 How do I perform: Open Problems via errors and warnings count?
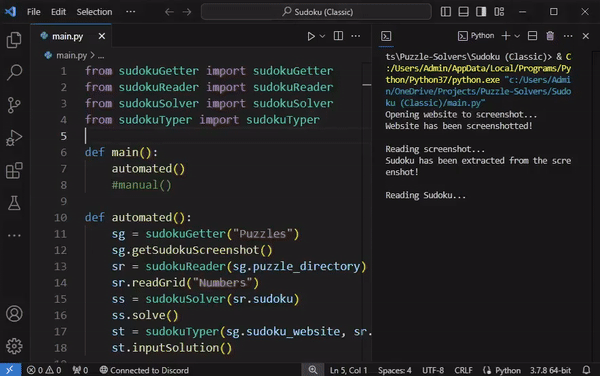coord(44,370)
